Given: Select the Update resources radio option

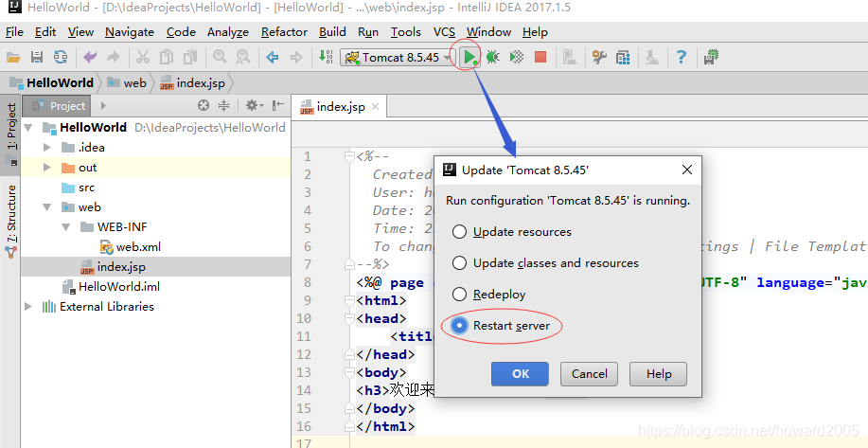Looking at the screenshot, I should pyautogui.click(x=511, y=232).
